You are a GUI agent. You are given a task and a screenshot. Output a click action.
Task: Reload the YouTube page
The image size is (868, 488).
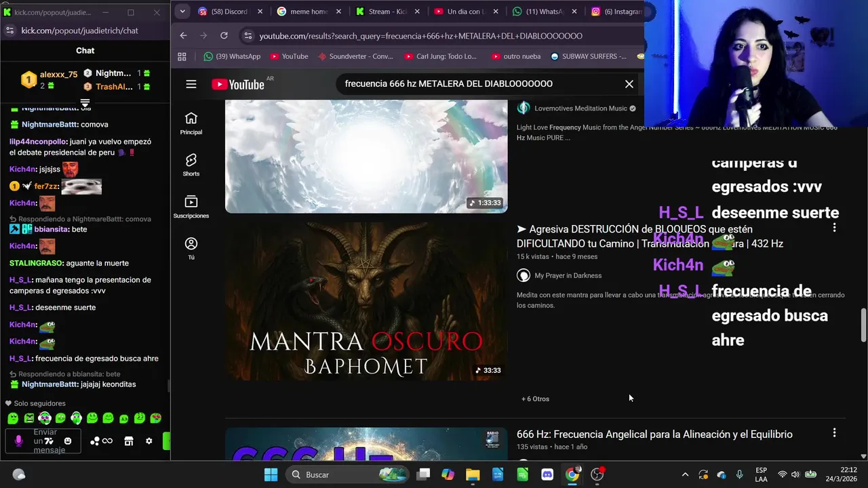point(224,36)
